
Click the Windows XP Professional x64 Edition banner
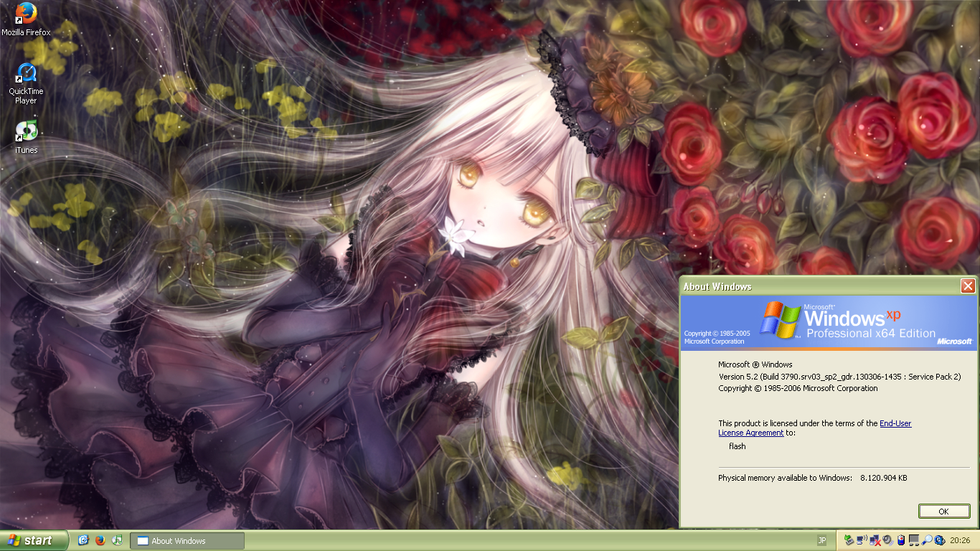829,323
